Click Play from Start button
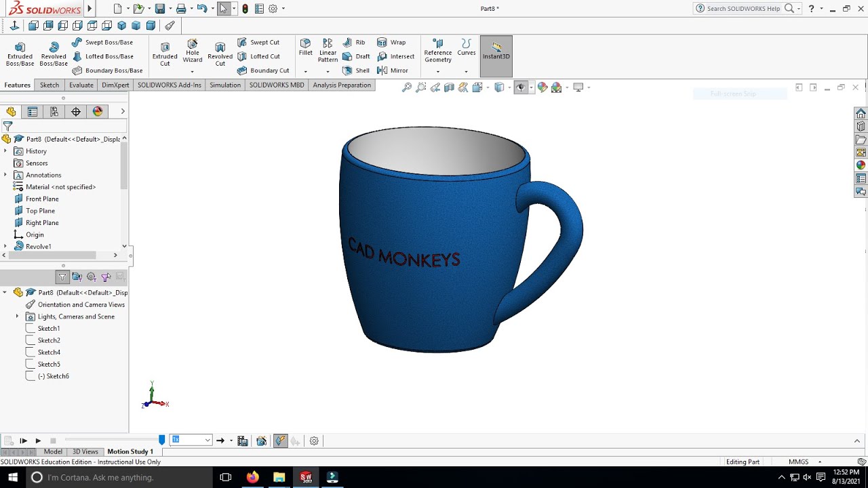 pos(23,441)
